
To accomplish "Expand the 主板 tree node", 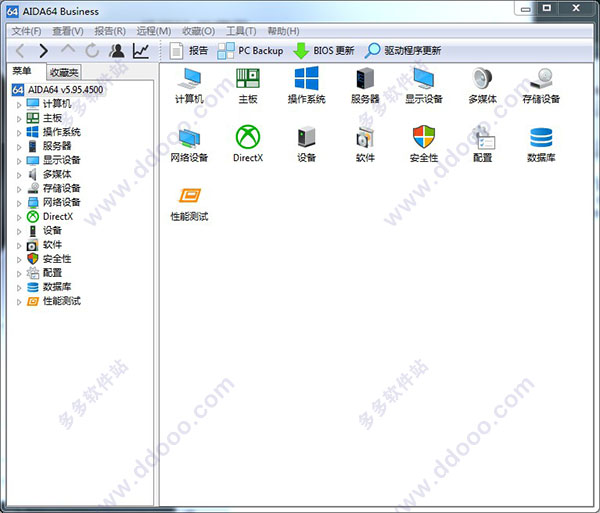I will pyautogui.click(x=19, y=119).
